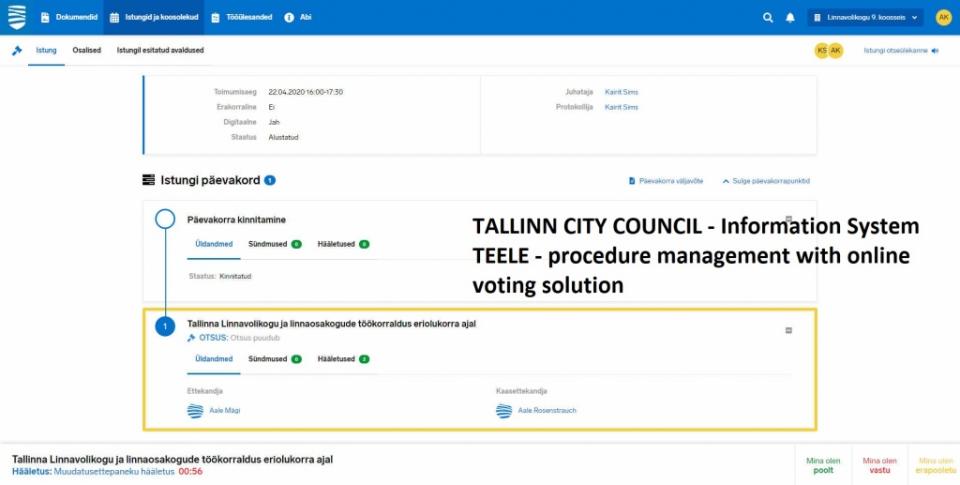Click the AK participant avatar near KS
Viewport: 960px width, 485px height.
tap(836, 51)
